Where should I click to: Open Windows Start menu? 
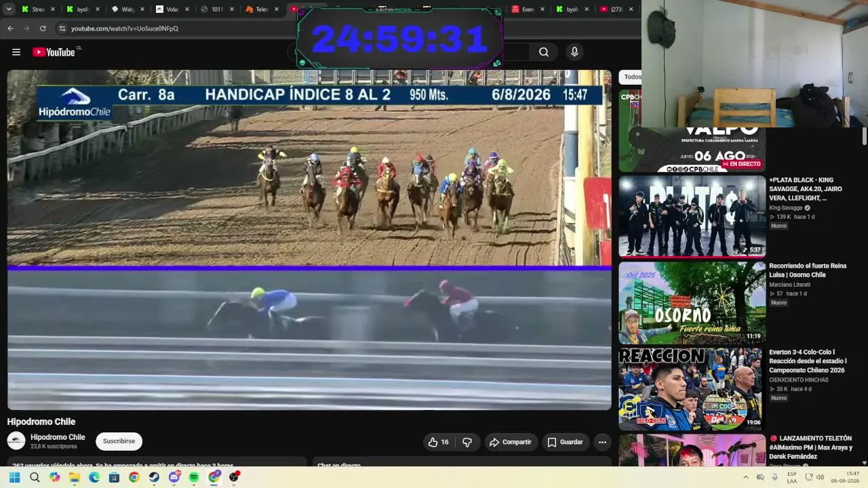pos(14,477)
